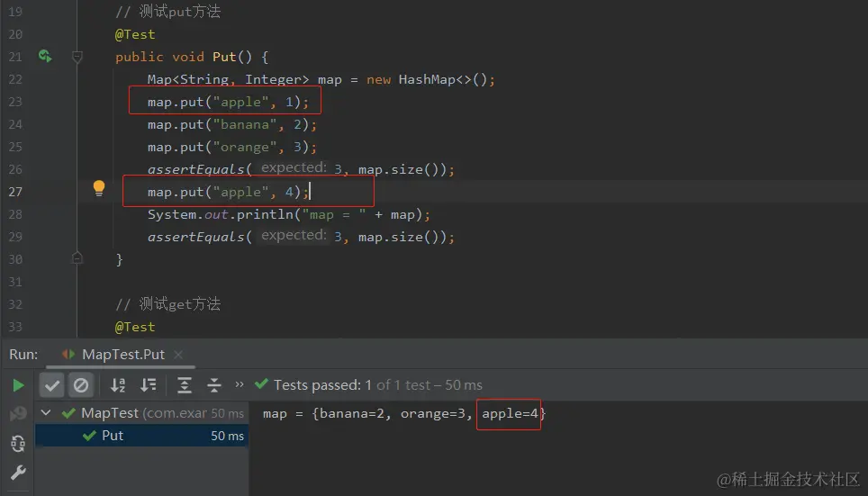Close the MapTest.Put run tab

(178, 355)
